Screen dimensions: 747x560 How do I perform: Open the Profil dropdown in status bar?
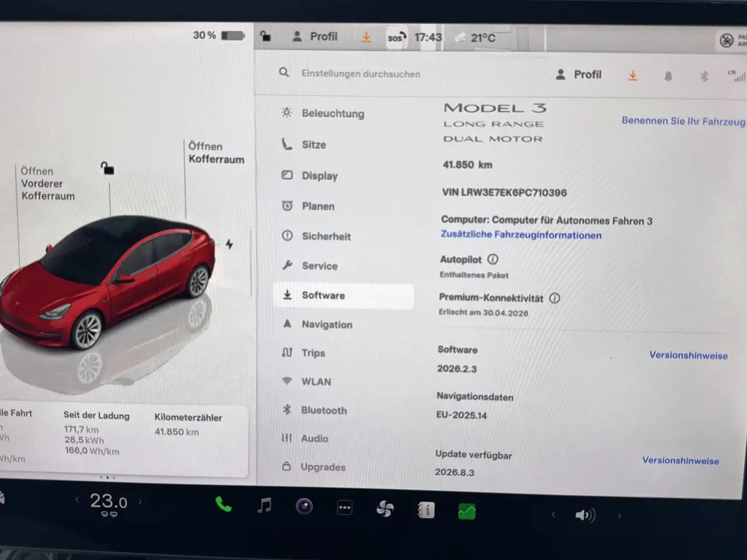click(315, 37)
